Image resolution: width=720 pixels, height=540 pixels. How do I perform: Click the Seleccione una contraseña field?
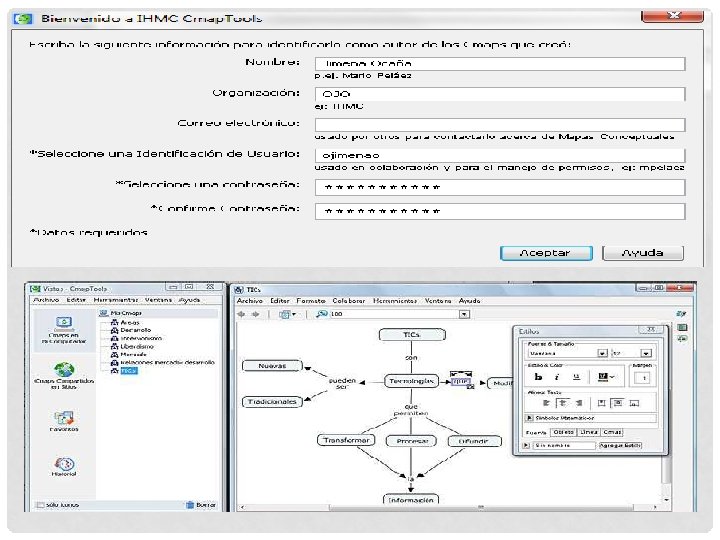[x=500, y=187]
